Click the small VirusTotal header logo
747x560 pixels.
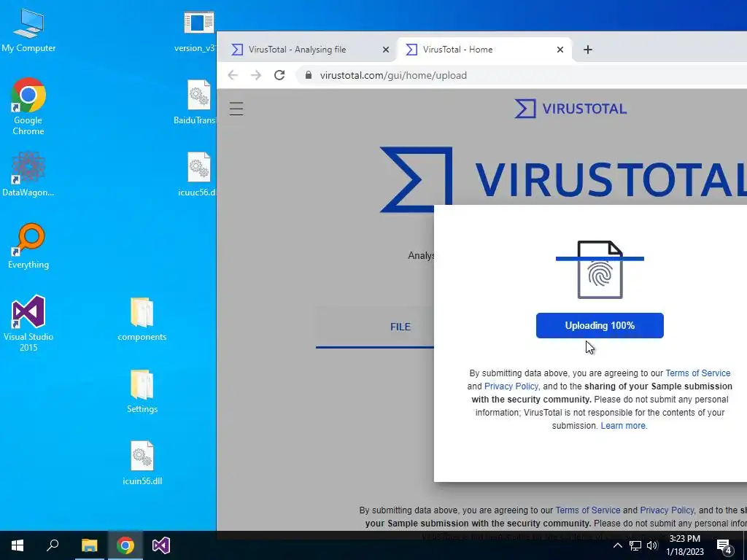pos(570,109)
